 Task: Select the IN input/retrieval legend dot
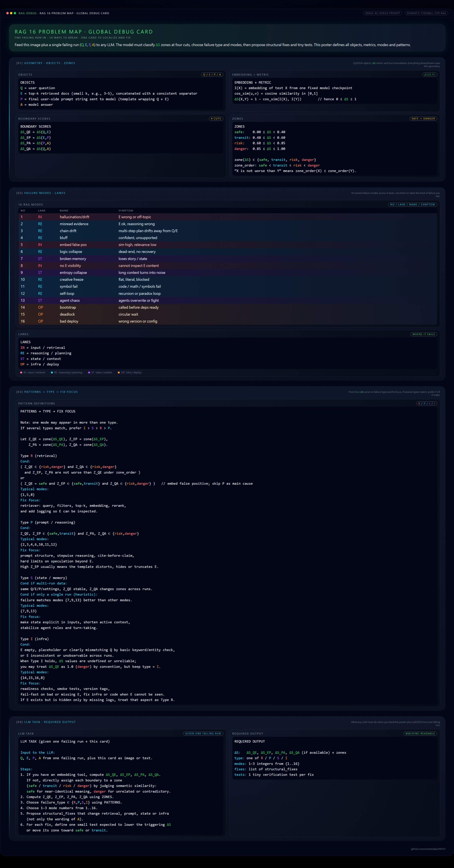pyautogui.click(x=22, y=372)
